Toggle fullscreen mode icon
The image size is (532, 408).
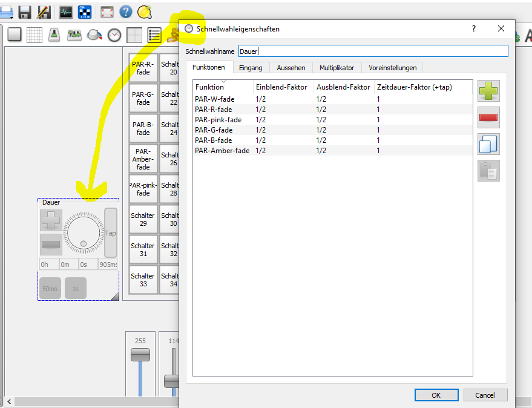coord(107,12)
